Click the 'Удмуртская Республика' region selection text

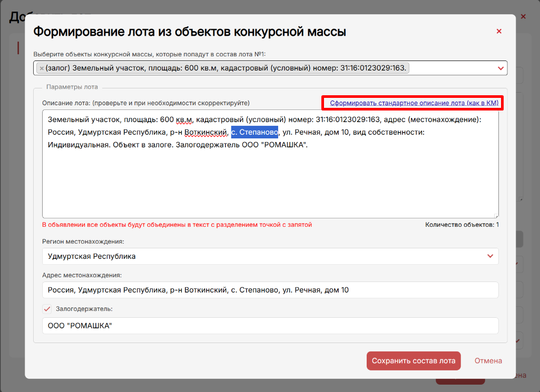(92, 256)
